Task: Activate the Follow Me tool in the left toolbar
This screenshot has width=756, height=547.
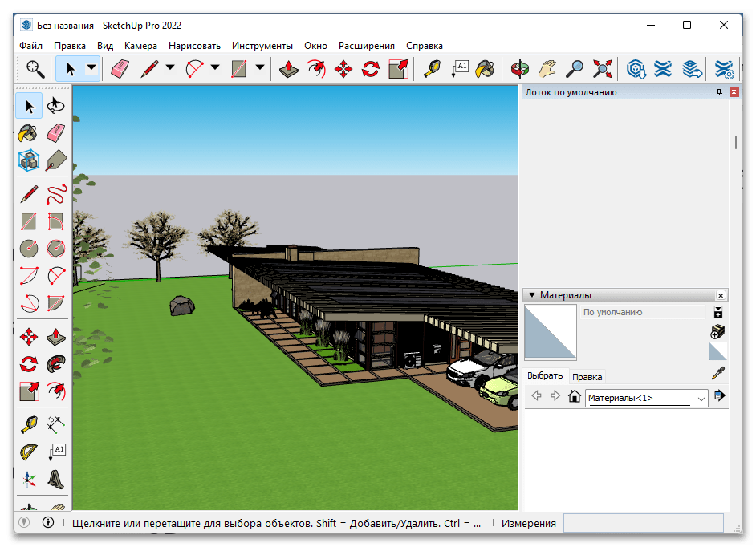Action: [x=55, y=363]
